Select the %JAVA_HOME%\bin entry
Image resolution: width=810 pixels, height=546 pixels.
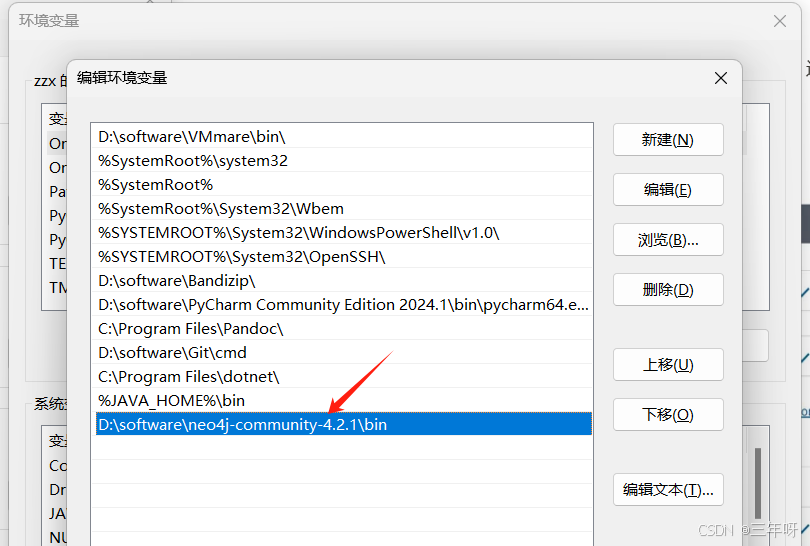pyautogui.click(x=344, y=400)
